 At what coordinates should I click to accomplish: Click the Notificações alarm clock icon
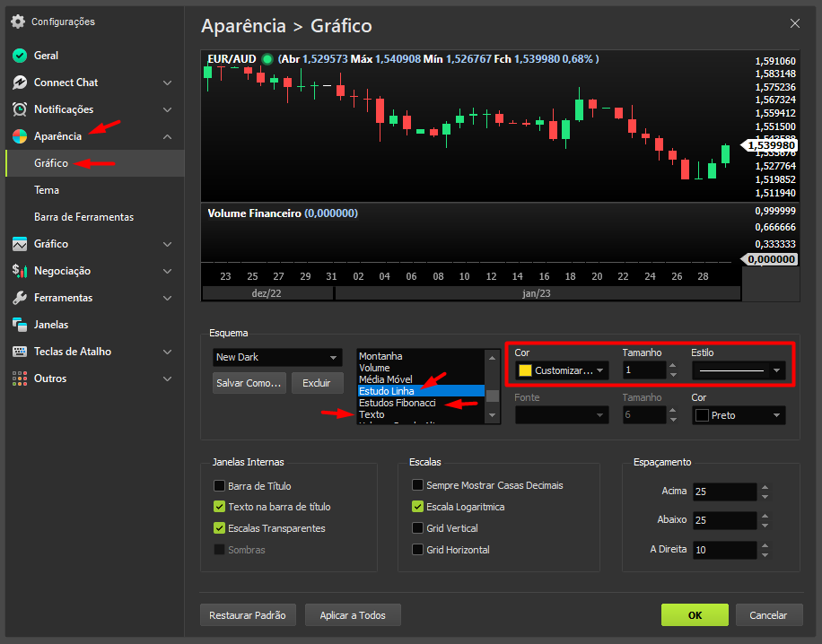point(20,109)
